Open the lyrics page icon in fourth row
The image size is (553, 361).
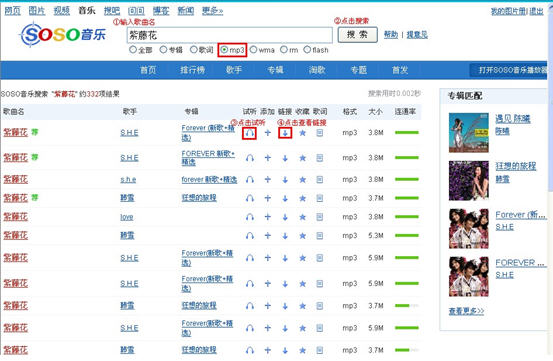coord(320,198)
